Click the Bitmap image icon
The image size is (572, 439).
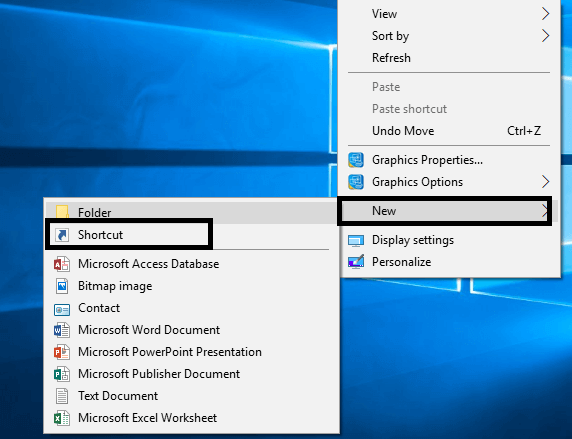click(x=62, y=286)
